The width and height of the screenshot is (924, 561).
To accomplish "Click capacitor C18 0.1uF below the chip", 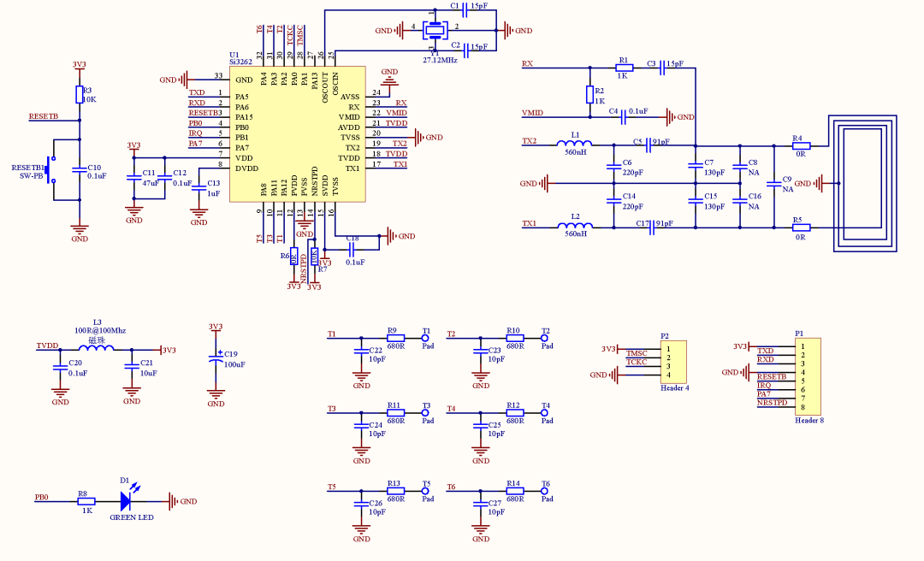I will tap(352, 249).
